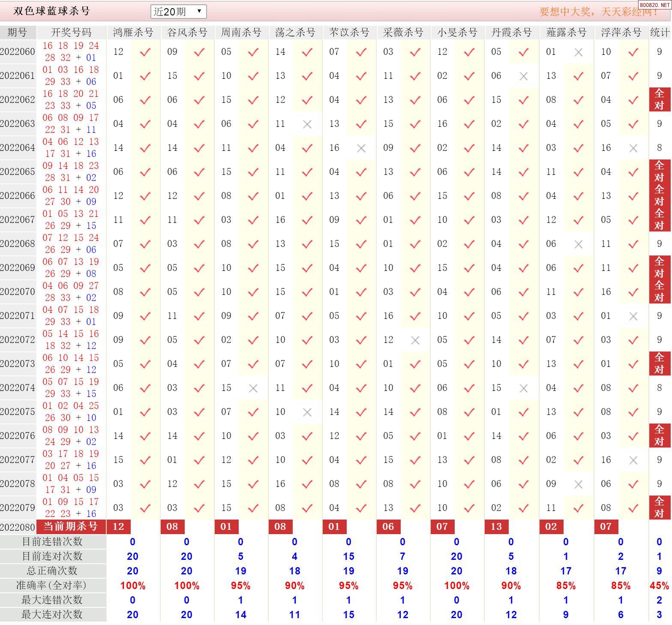Click the 芣苡杀号 column header
Viewport: 672px width, 625px height.
pyautogui.click(x=349, y=33)
